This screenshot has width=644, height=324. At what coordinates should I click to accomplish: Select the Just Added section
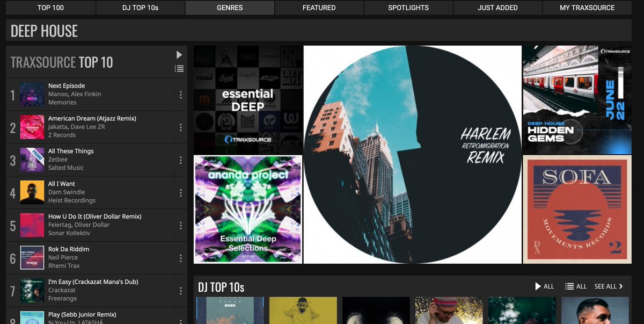tap(497, 8)
